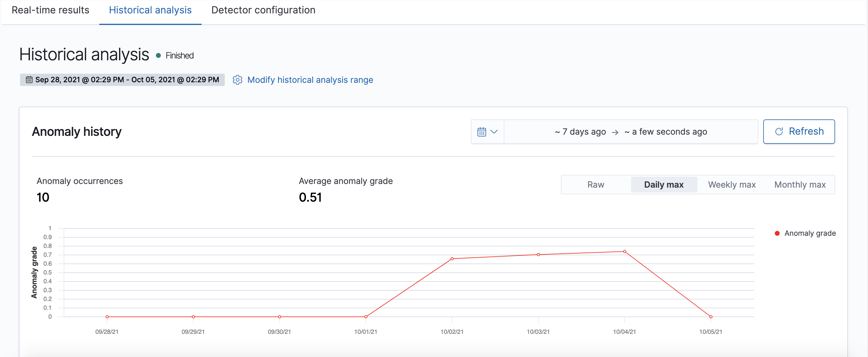
Task: Click Modify historical analysis range link
Action: coord(310,80)
